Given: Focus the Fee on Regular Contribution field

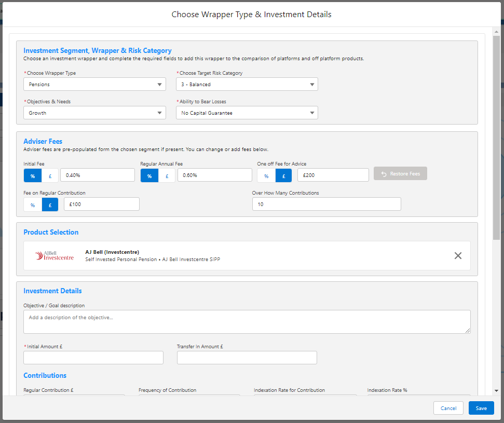Looking at the screenshot, I should 102,204.
